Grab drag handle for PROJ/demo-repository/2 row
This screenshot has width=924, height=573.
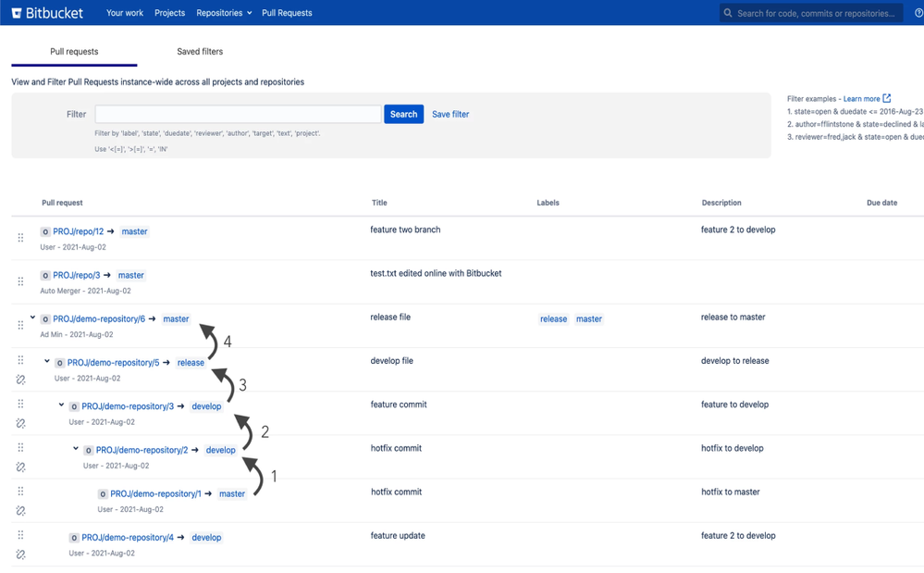[x=20, y=447]
